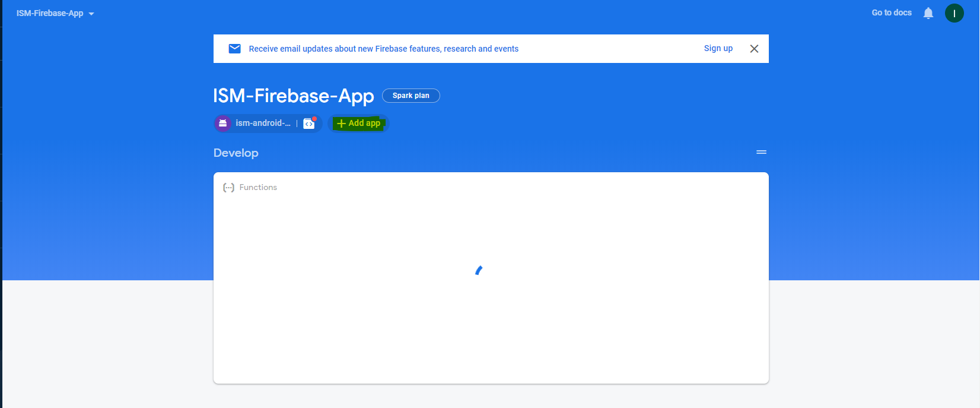The width and height of the screenshot is (980, 408).
Task: Open the web app code icon
Action: click(309, 123)
